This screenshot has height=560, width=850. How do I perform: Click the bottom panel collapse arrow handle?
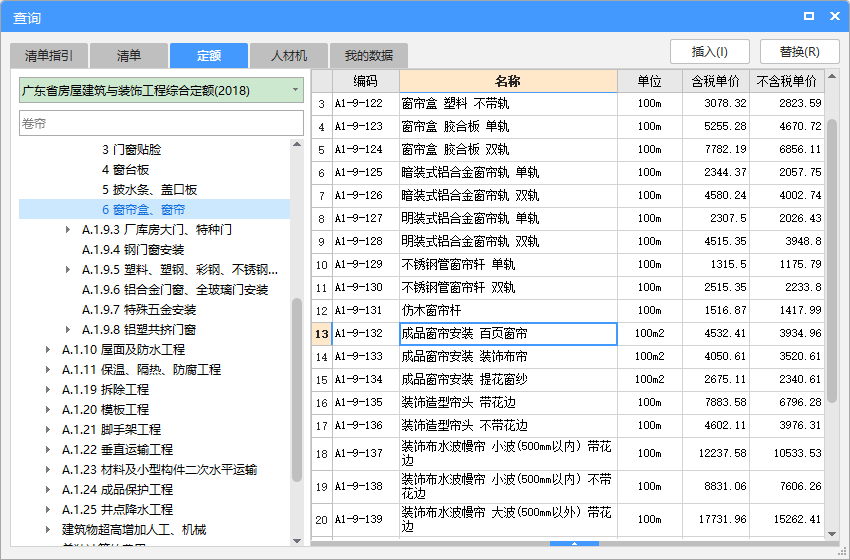(x=574, y=543)
